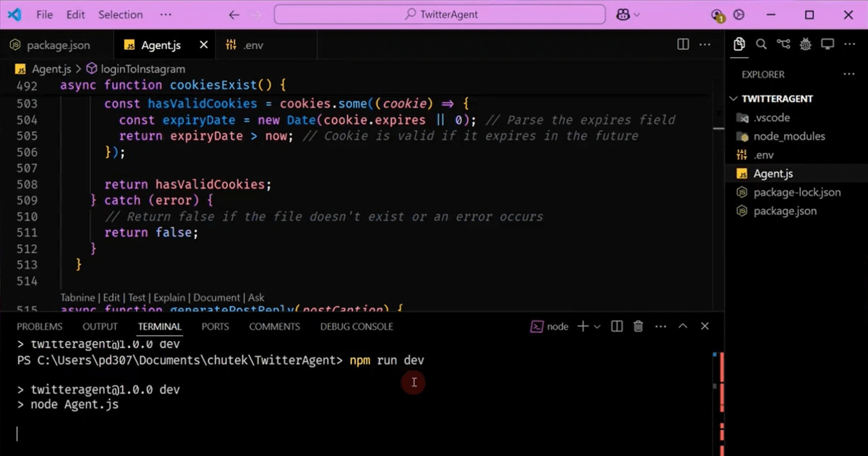Create a new terminal with plus icon
The height and width of the screenshot is (456, 868).
click(582, 326)
